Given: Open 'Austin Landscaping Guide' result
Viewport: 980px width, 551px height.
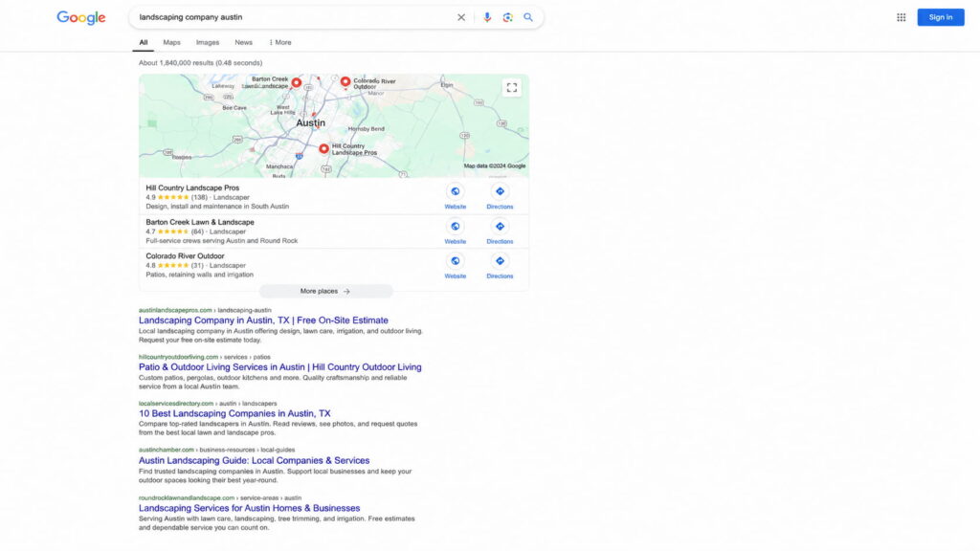Looking at the screenshot, I should (x=254, y=460).
